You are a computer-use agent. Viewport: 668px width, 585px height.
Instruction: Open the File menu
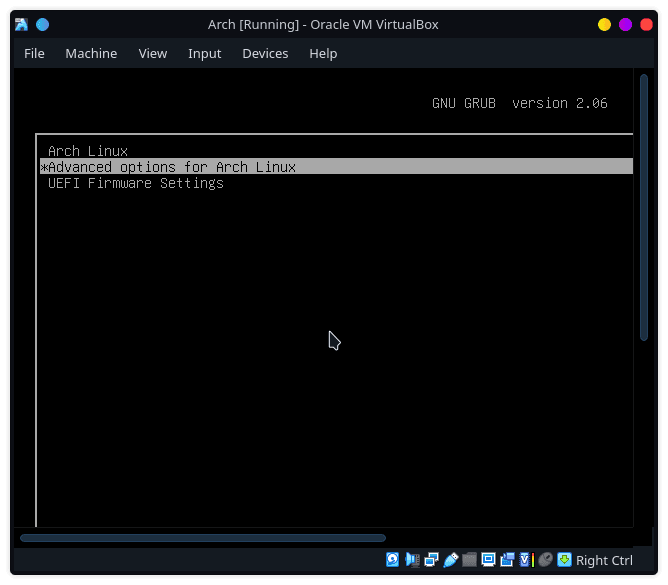pyautogui.click(x=34, y=54)
